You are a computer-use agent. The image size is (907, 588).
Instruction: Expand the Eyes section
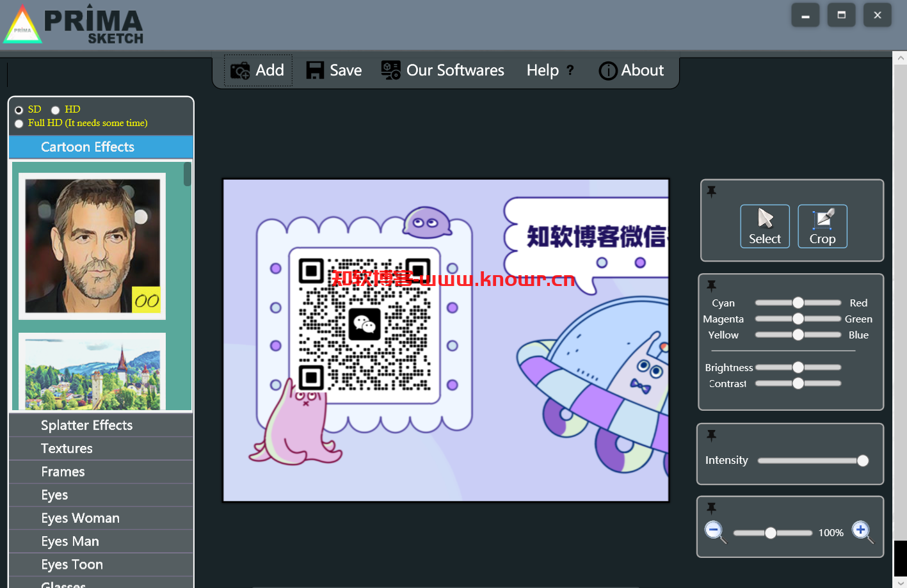point(101,495)
